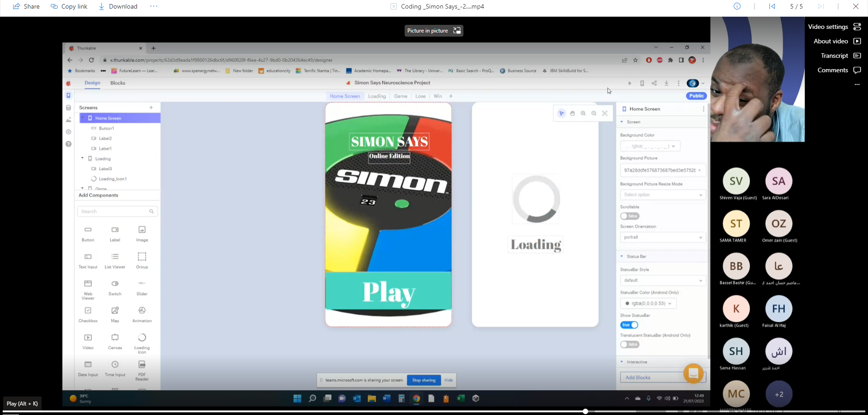
Task: Toggle Picture in picture mode
Action: [x=434, y=31]
